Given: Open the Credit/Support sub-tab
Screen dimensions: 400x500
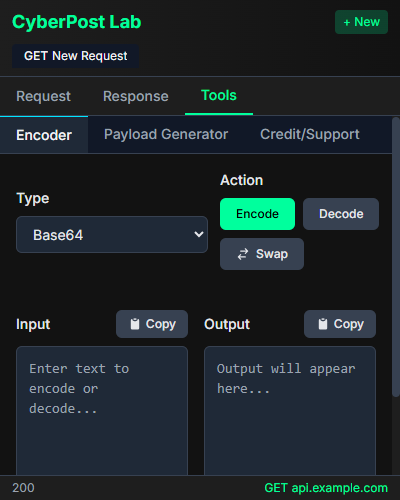Looking at the screenshot, I should pos(310,134).
